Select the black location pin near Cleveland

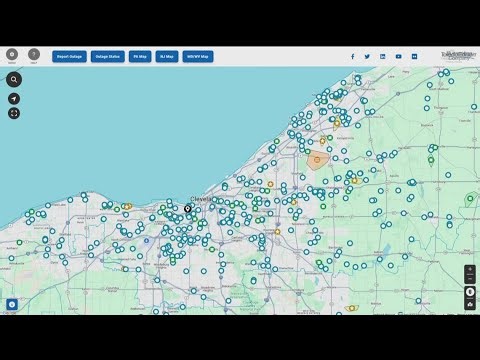tap(188, 209)
